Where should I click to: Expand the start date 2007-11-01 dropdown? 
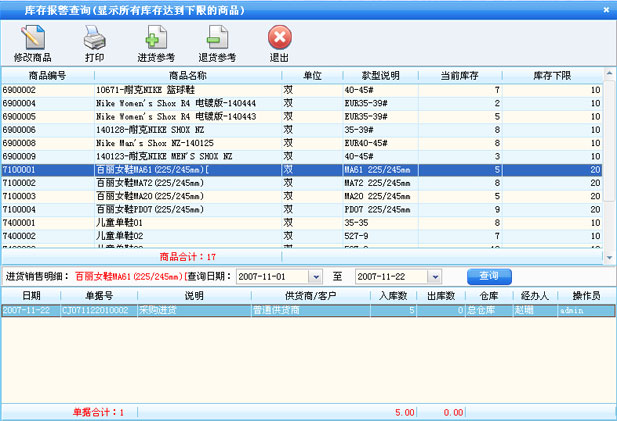click(x=316, y=276)
